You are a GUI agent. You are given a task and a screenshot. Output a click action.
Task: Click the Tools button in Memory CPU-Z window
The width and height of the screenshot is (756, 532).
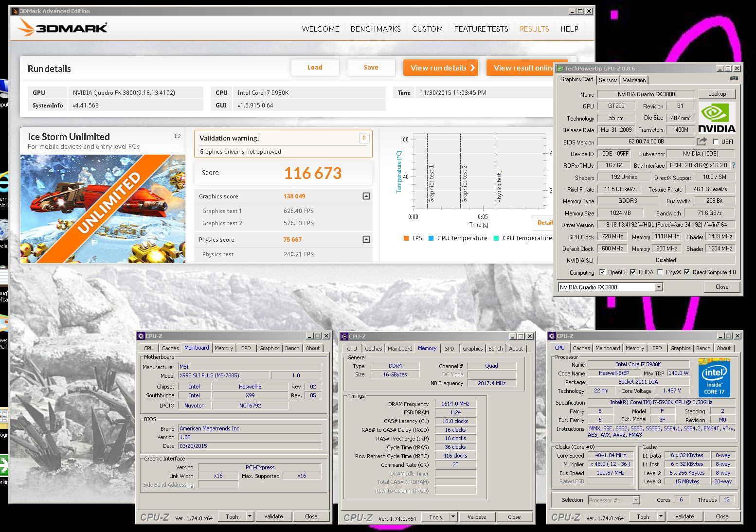click(x=435, y=517)
